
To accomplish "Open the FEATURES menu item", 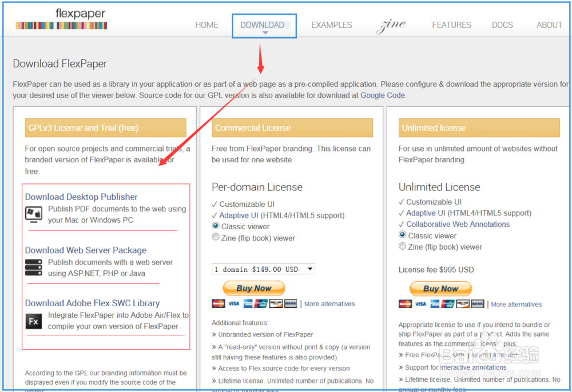I will [452, 25].
